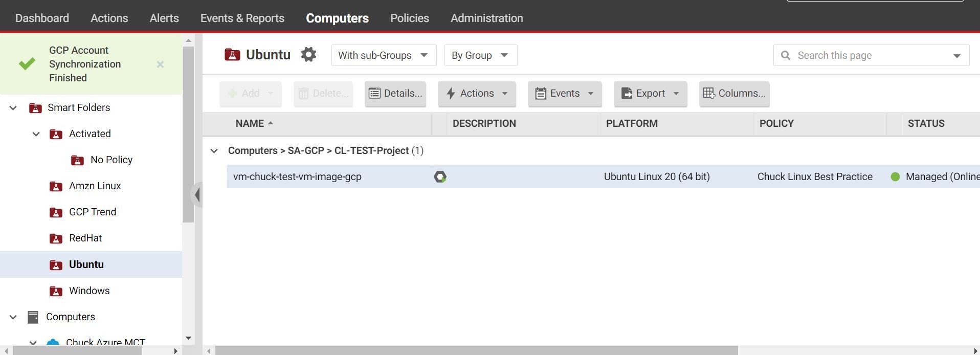
Task: Click the Columns... button
Action: 734,94
